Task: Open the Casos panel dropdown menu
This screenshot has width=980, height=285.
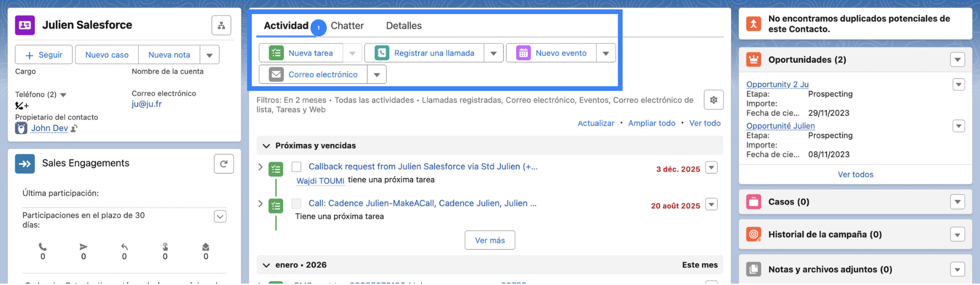Action: pos(957,202)
